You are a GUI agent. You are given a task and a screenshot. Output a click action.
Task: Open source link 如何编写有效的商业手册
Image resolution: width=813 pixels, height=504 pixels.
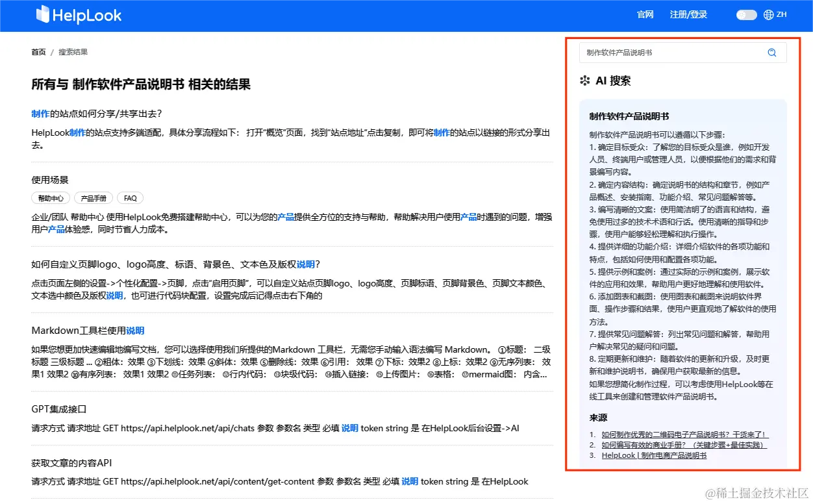(x=684, y=445)
